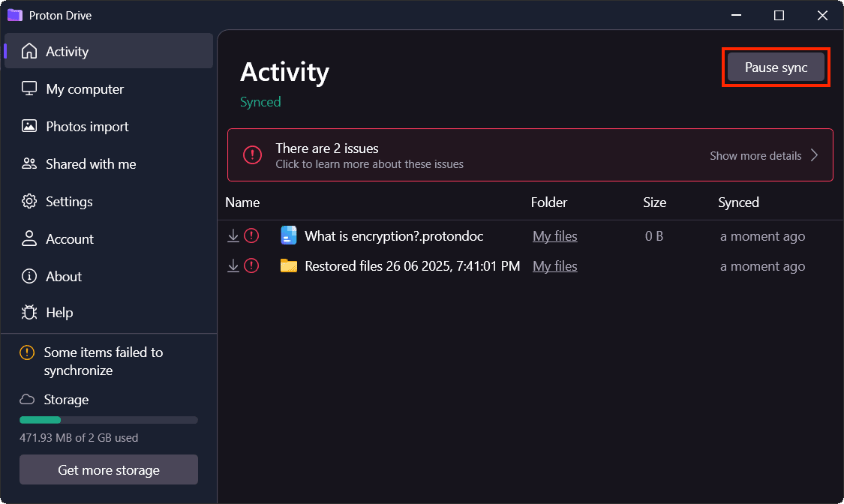Click 'a moment ago' for What is encryption?.protondoc
The width and height of the screenshot is (844, 504).
click(x=763, y=236)
